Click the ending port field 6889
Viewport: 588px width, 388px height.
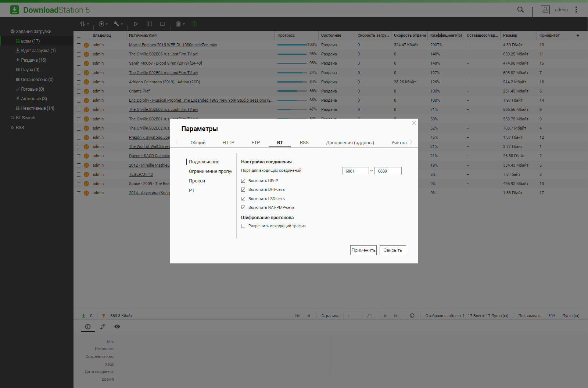(x=388, y=171)
